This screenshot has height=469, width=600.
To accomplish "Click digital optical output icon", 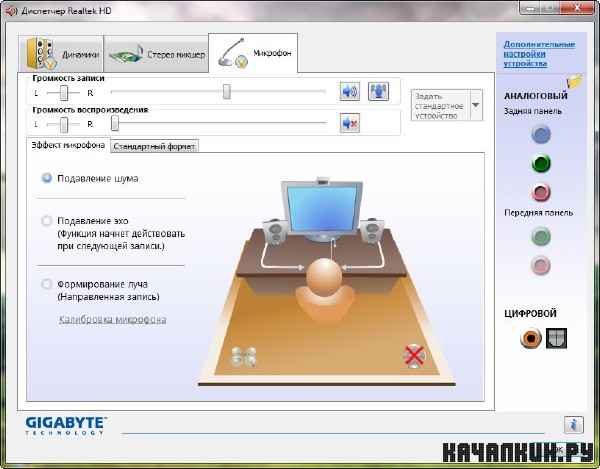I will (556, 338).
